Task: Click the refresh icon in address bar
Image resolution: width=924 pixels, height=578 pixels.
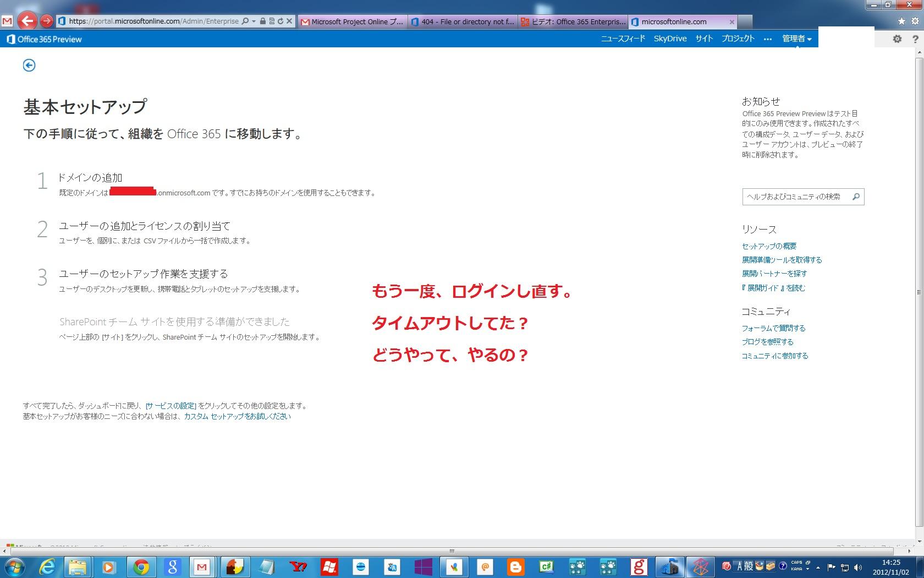Action: point(280,21)
